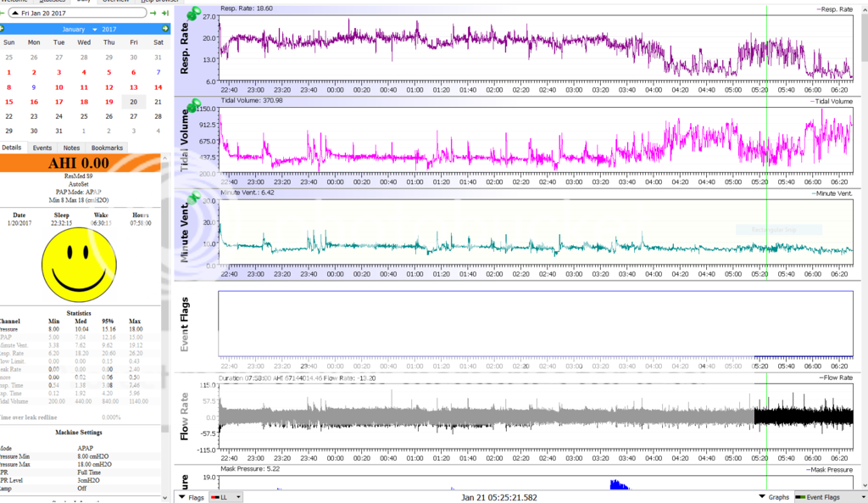
Task: Open the LL flags combo box
Action: click(x=225, y=497)
